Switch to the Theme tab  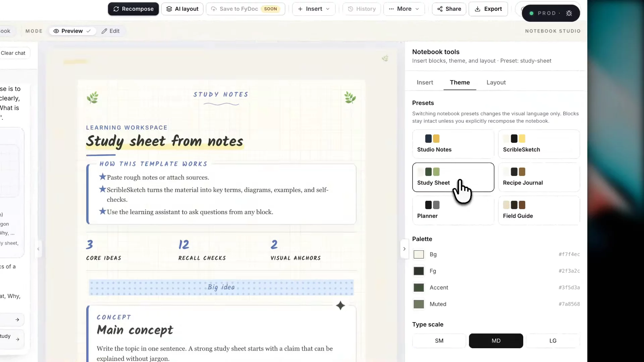click(x=460, y=82)
